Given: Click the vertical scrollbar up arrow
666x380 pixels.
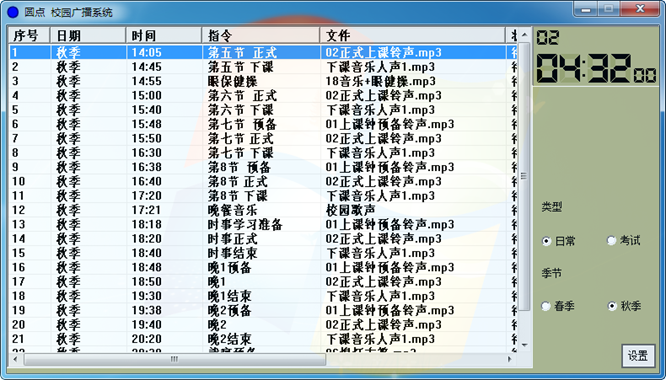Looking at the screenshot, I should 524,35.
